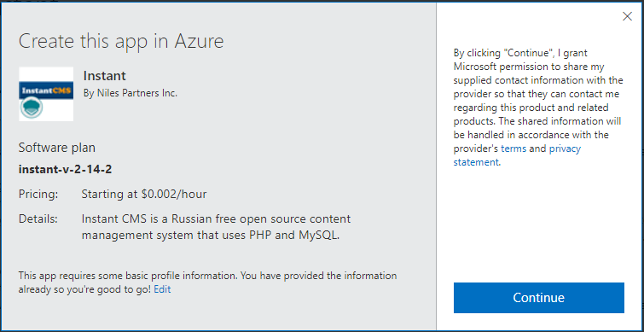The width and height of the screenshot is (644, 332).
Task: Click Edit to change profile information
Action: (x=162, y=289)
